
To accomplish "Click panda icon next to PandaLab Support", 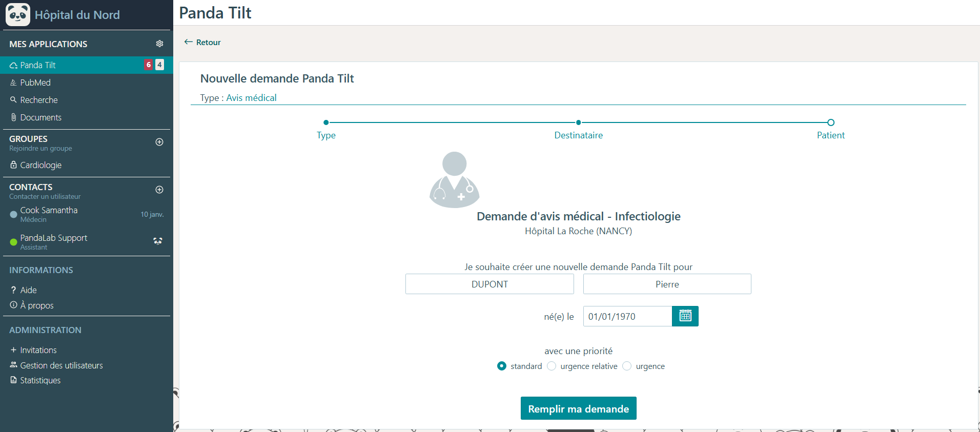I will tap(158, 241).
